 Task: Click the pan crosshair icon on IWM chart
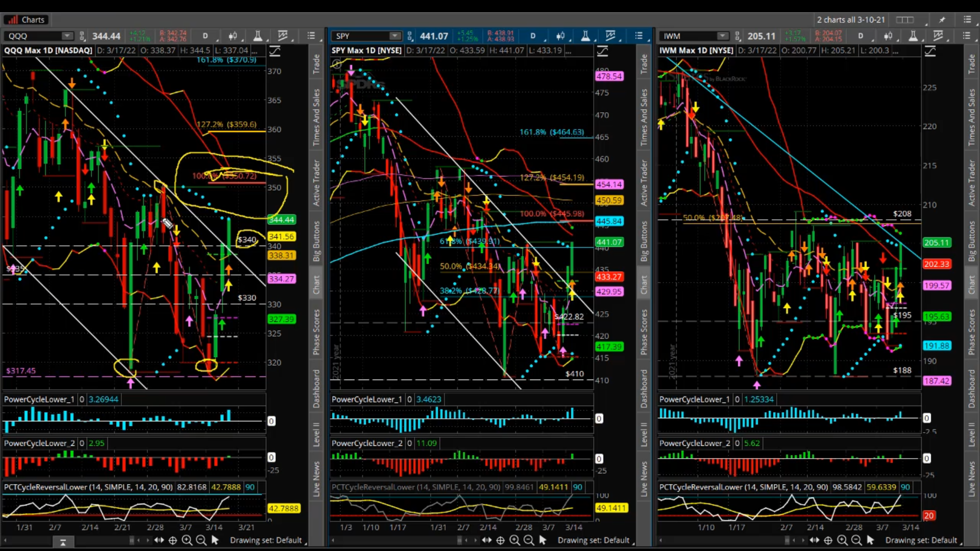pos(828,540)
